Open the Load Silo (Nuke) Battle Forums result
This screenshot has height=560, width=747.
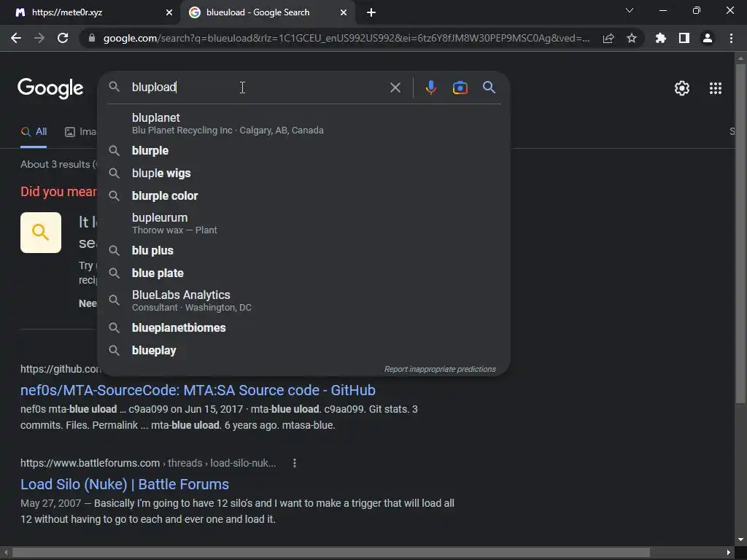[125, 484]
